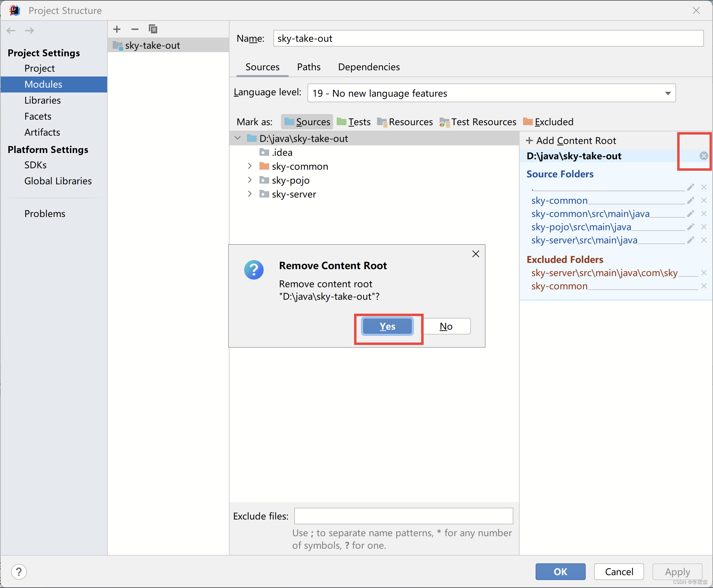Screen dimensions: 713x588
Task: Mark as Resources folder
Action: (x=405, y=122)
